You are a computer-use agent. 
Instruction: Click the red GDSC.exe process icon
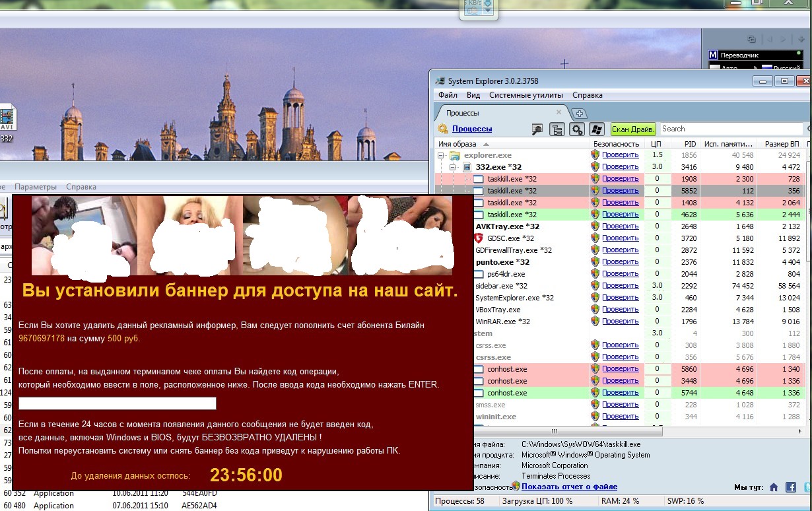pos(479,238)
